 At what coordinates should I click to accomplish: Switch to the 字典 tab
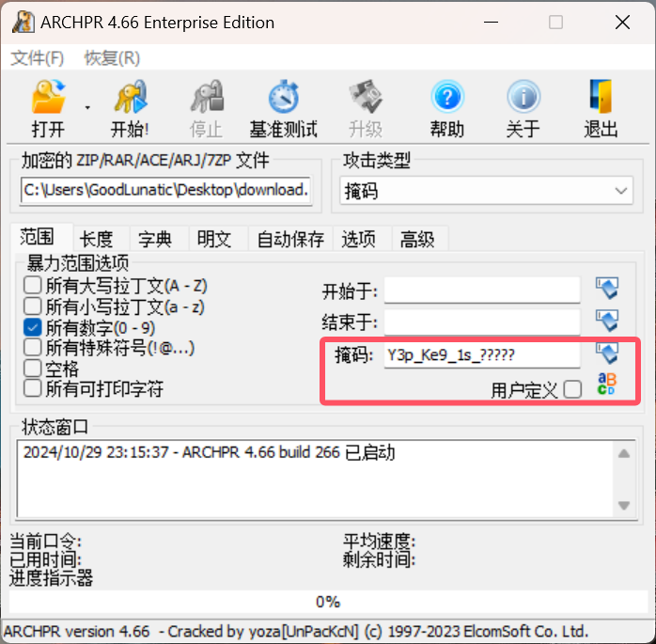pos(155,239)
